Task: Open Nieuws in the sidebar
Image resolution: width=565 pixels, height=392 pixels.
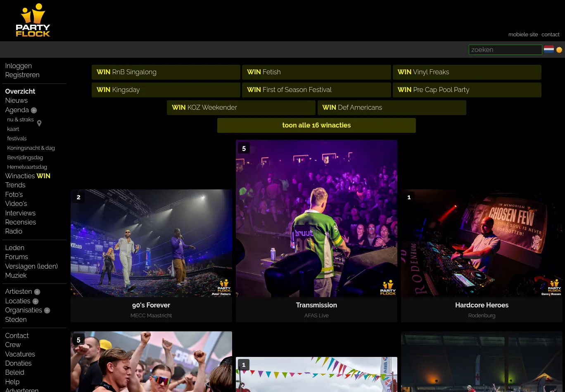Action: point(17,101)
